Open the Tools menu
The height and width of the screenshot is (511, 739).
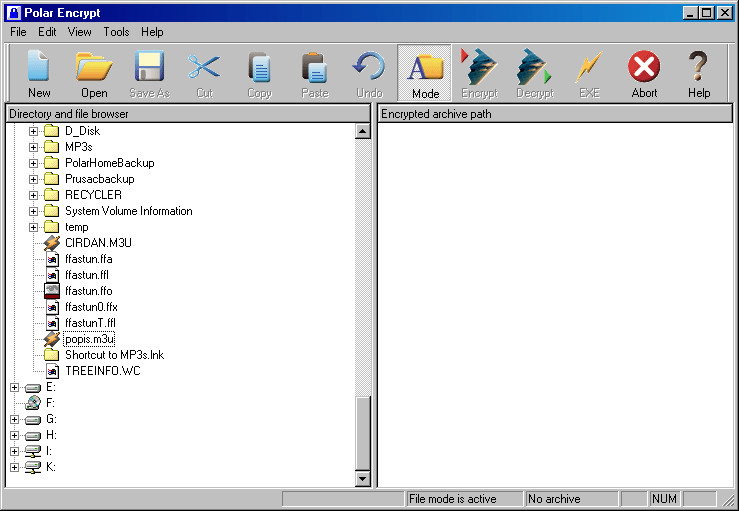pyautogui.click(x=116, y=32)
